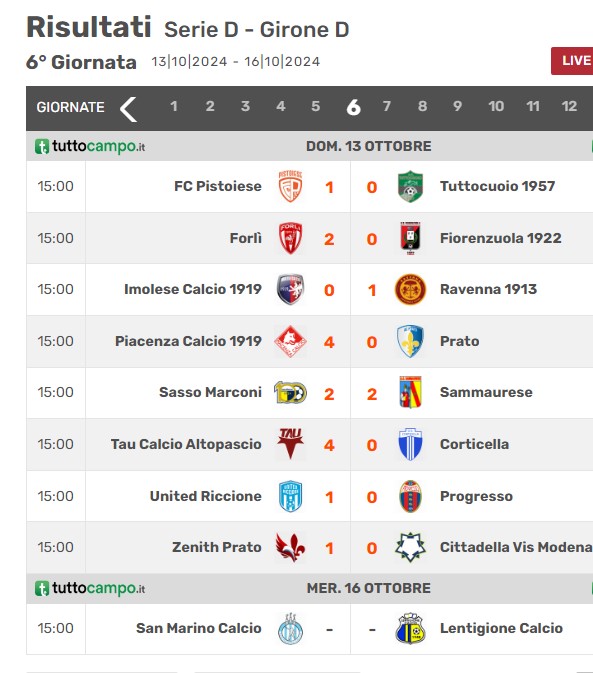Open Sasso Marconi match score 2-2
Screen dimensions: 593x673
350,394
